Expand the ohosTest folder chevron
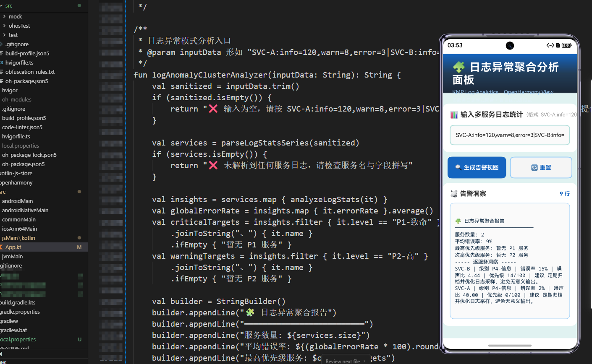This screenshot has height=364, width=592. coord(4,26)
